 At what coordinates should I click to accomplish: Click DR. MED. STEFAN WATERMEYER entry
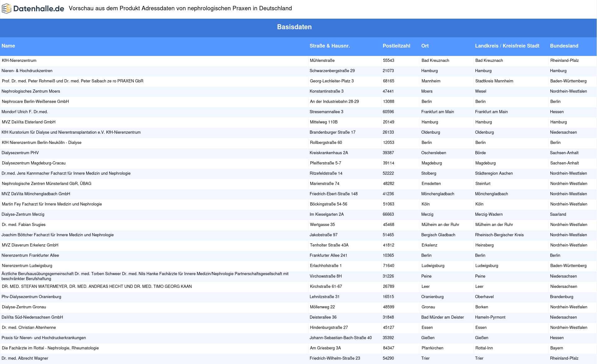click(x=97, y=287)
